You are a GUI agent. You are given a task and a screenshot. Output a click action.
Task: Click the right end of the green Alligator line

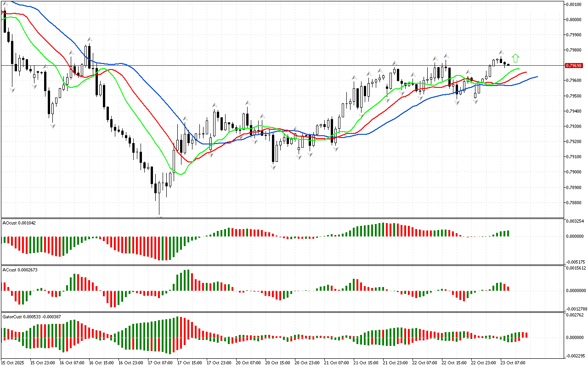click(519, 69)
